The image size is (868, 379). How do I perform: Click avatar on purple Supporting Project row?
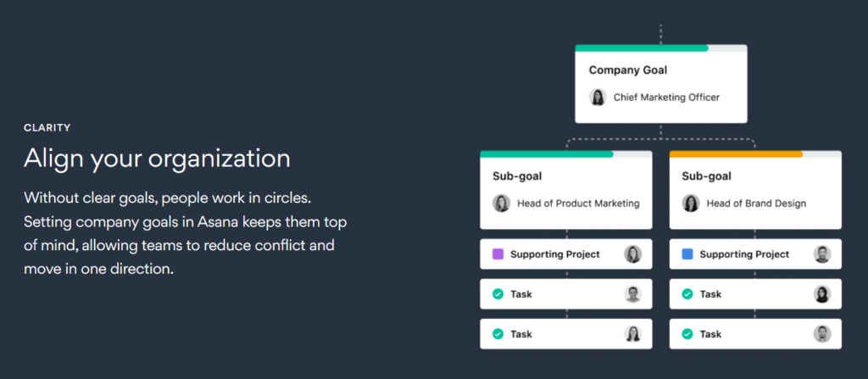point(632,254)
